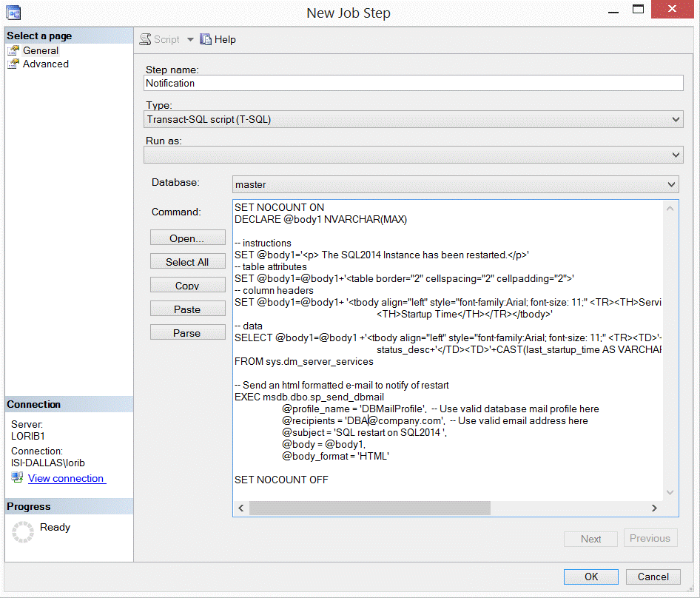
Task: Click the General page icon
Action: click(x=13, y=50)
